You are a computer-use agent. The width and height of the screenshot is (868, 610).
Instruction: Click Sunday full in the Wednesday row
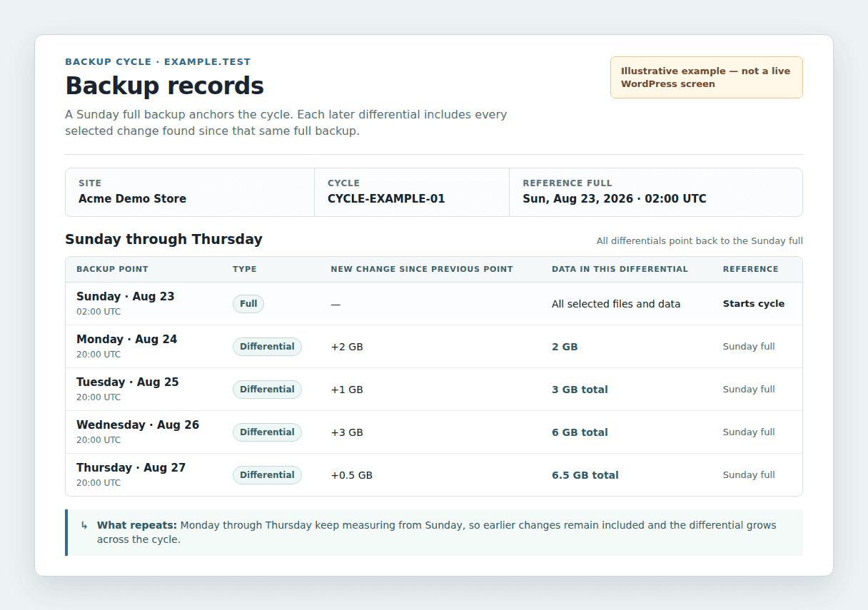(749, 432)
